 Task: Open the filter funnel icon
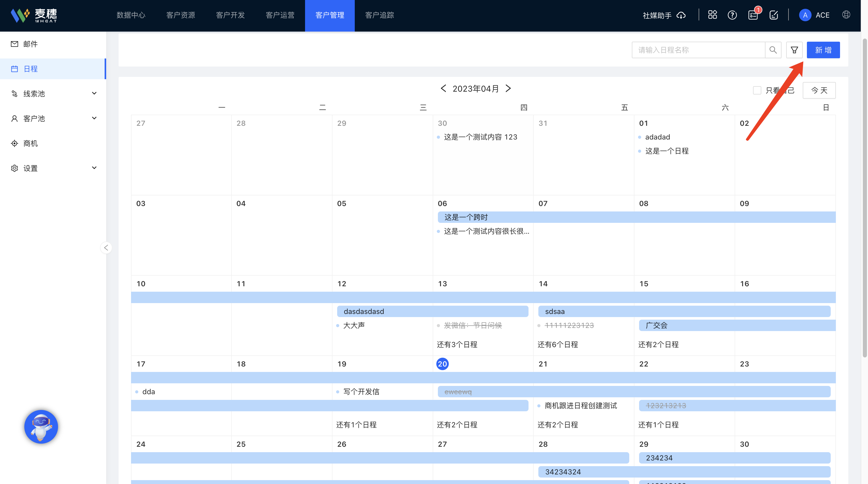[x=794, y=50]
